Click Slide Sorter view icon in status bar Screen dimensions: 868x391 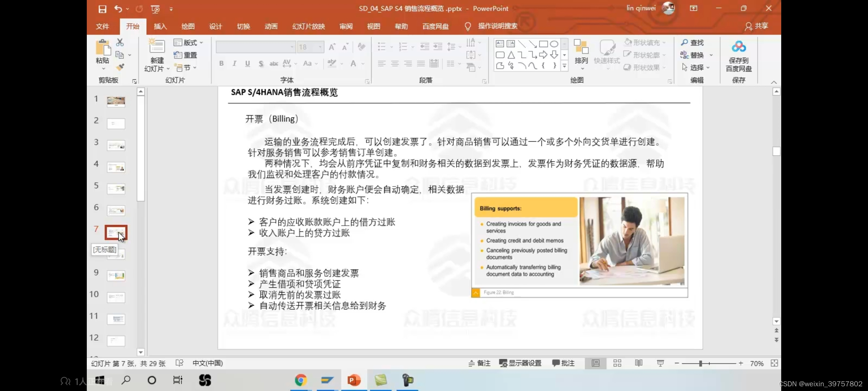(x=617, y=363)
